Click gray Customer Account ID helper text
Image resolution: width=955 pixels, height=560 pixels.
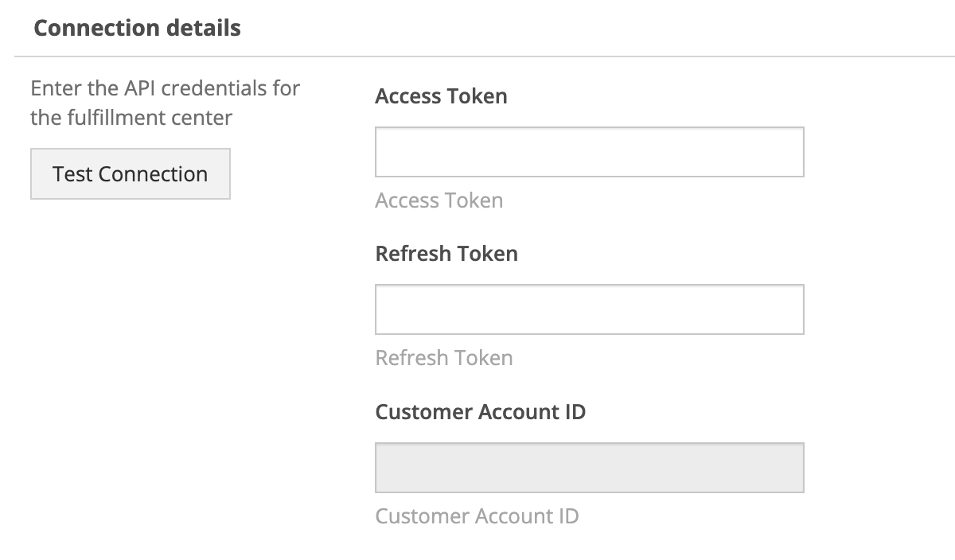click(477, 516)
